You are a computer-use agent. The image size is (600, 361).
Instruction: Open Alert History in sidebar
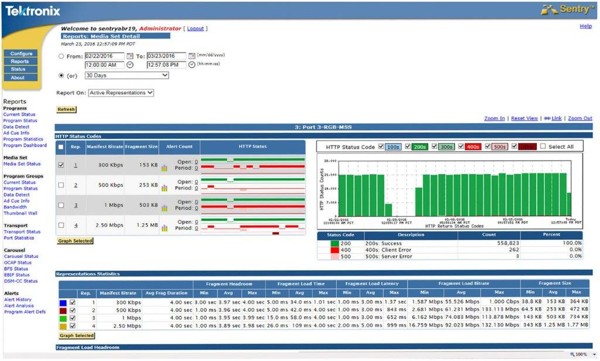[18, 300]
